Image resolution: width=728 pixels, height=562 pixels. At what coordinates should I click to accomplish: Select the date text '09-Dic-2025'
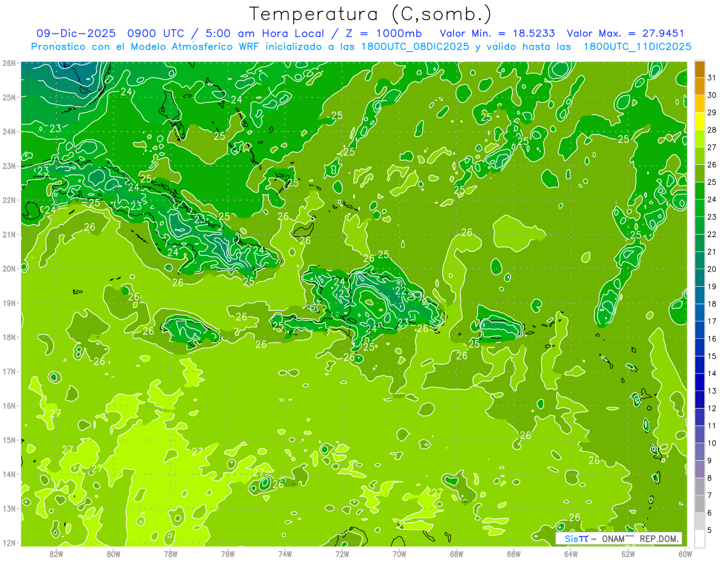pos(75,34)
